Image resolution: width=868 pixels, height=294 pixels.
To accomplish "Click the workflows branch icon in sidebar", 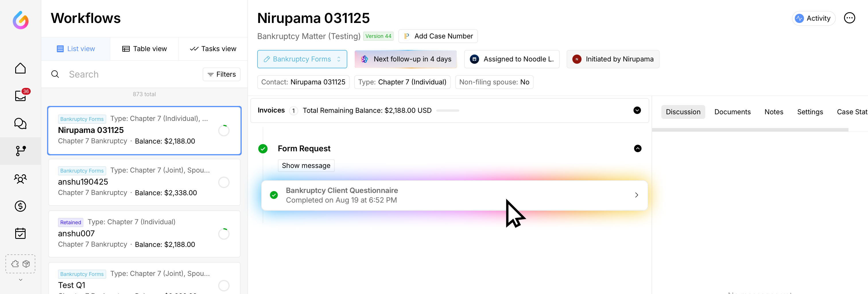I will 20,151.
